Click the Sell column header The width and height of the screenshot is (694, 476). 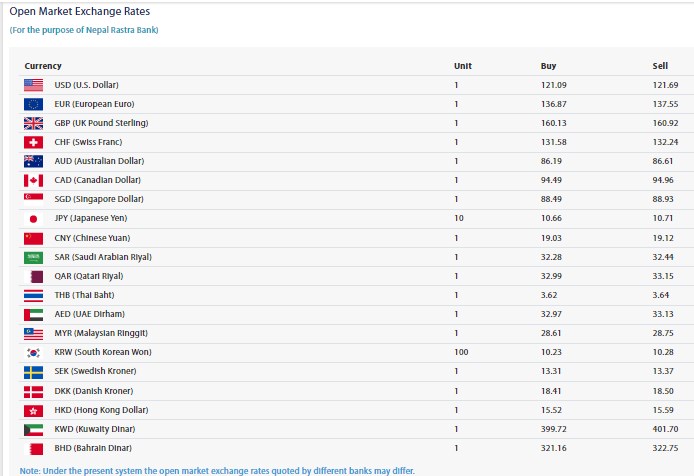pyautogui.click(x=660, y=66)
